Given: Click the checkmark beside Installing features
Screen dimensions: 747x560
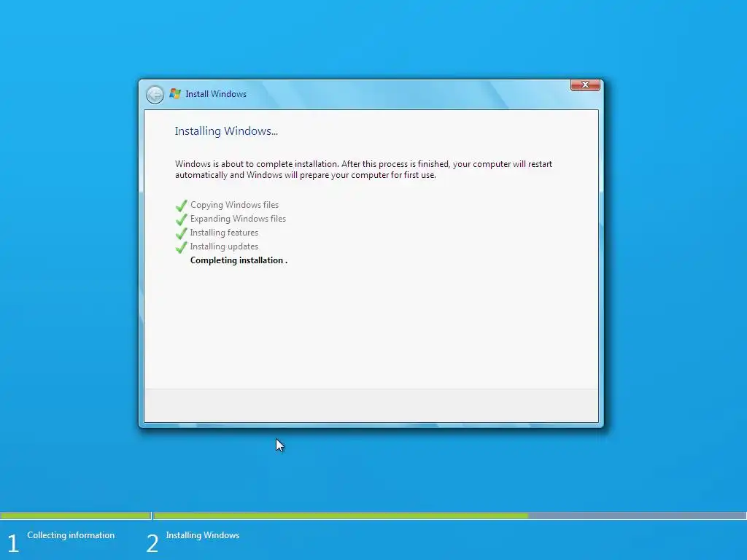Looking at the screenshot, I should 181,233.
